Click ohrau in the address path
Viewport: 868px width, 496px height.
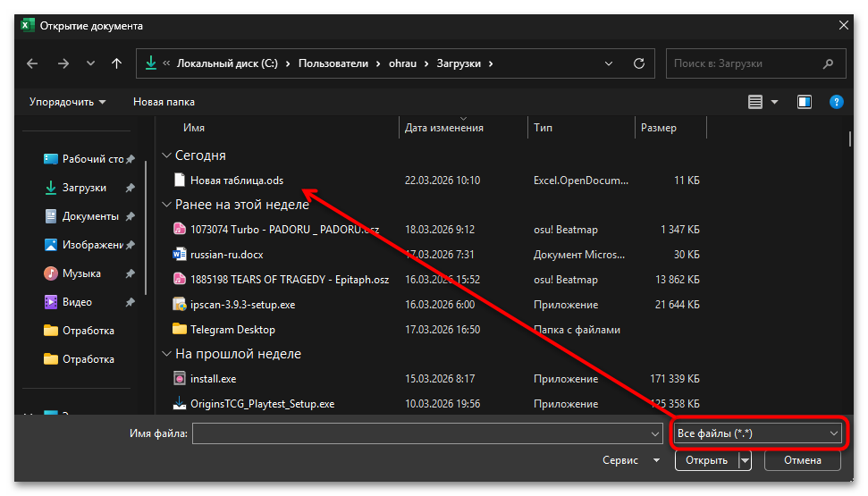[x=402, y=63]
